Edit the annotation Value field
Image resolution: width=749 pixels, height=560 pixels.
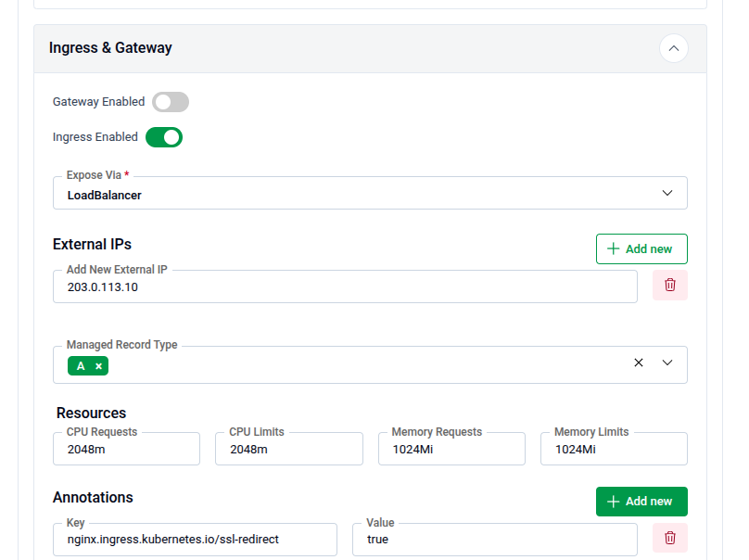coord(494,540)
